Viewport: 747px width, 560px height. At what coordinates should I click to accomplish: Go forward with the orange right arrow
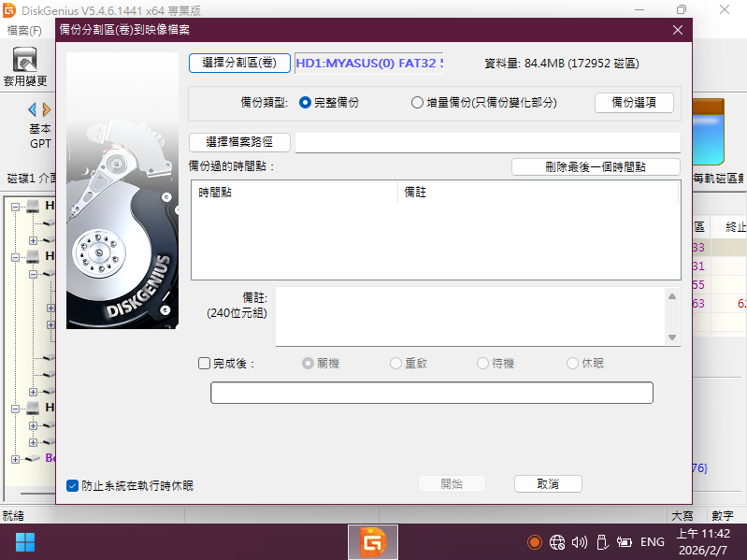tap(46, 110)
